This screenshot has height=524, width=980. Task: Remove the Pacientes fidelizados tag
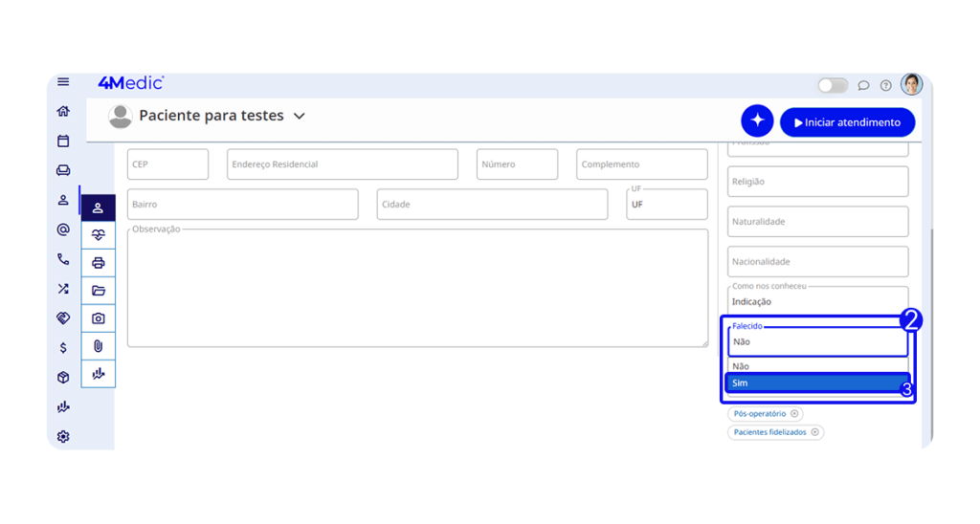tap(815, 432)
